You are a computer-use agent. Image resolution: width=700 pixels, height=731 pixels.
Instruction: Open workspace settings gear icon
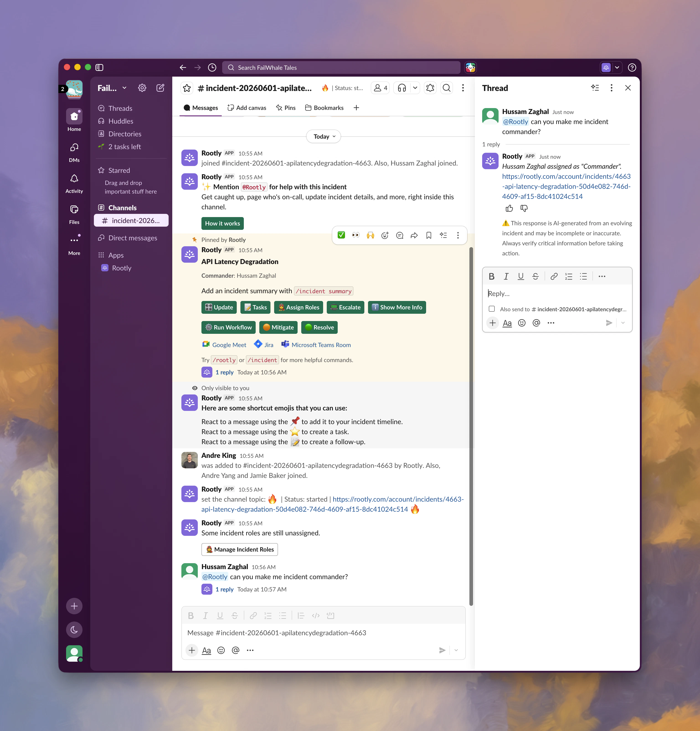pos(142,88)
